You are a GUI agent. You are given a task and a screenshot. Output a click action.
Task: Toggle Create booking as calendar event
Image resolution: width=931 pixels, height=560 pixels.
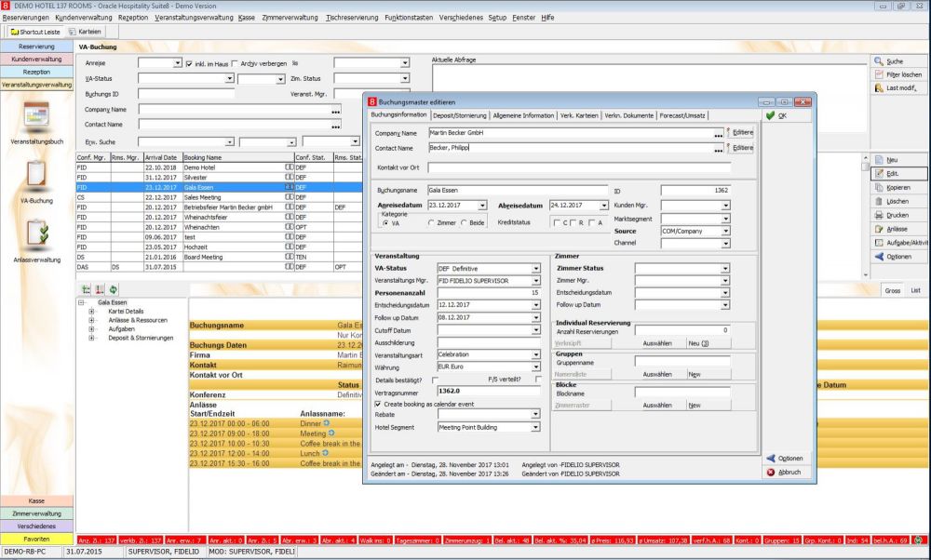[378, 404]
